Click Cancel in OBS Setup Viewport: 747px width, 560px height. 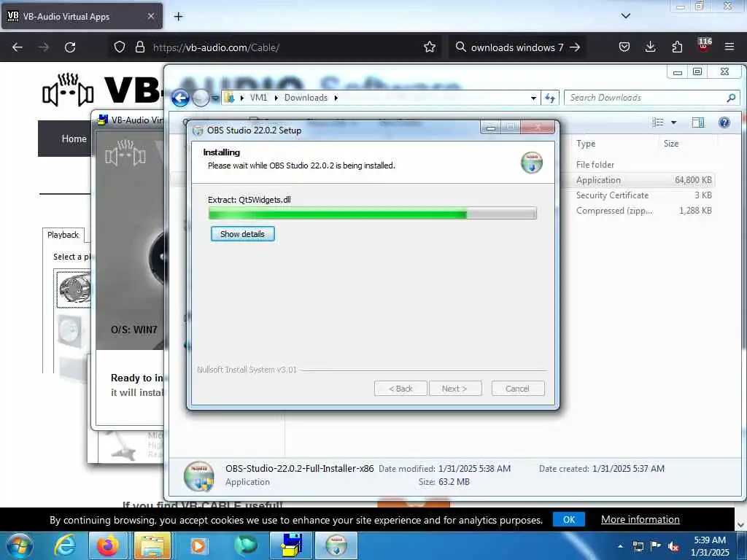[x=517, y=389]
